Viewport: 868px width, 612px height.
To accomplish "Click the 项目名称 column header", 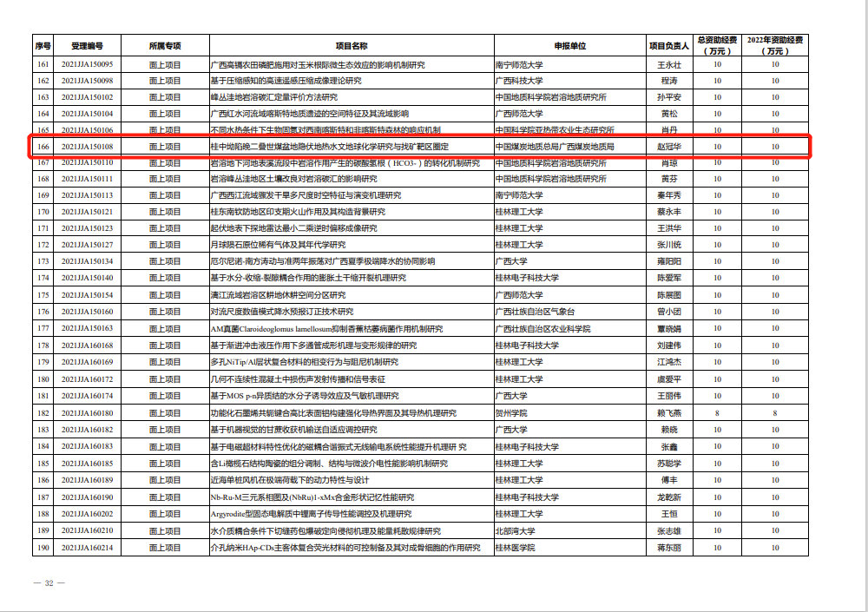I will (352, 46).
